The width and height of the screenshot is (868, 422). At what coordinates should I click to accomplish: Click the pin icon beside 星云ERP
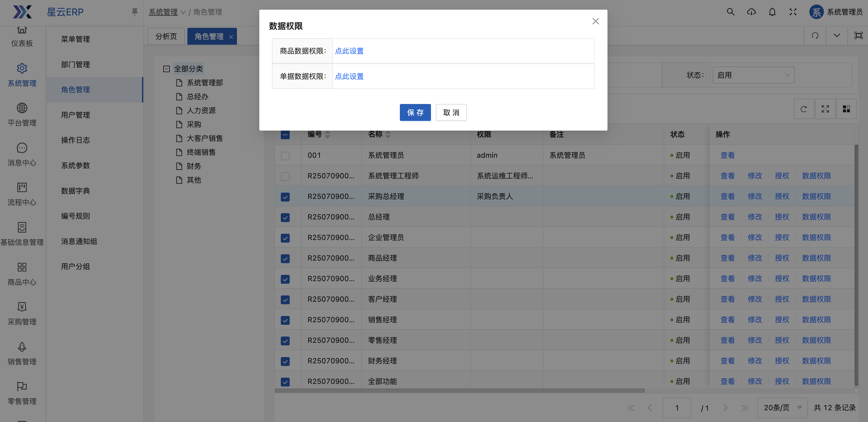pos(134,12)
